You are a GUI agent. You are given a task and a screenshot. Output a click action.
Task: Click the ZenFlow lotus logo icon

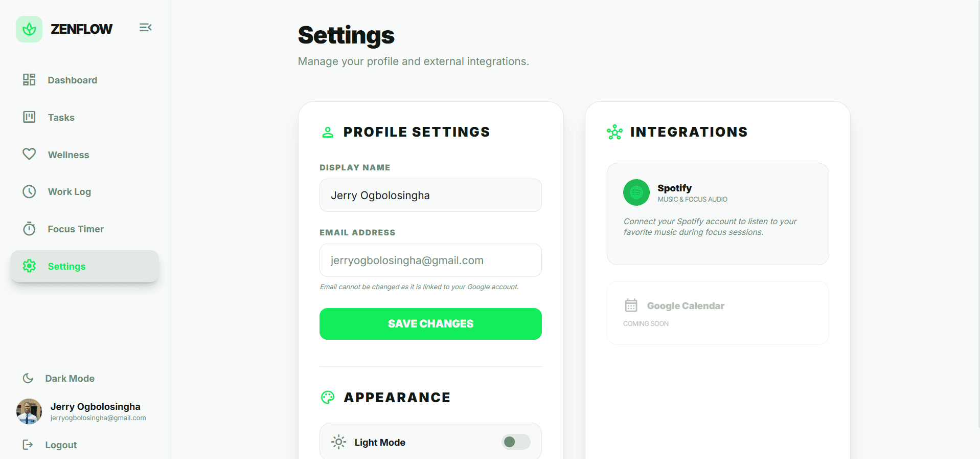[29, 29]
